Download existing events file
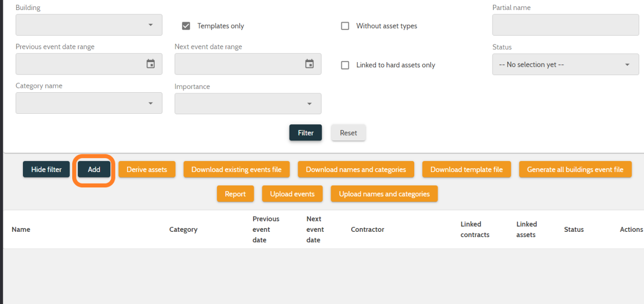This screenshot has height=304, width=644. pyautogui.click(x=236, y=169)
